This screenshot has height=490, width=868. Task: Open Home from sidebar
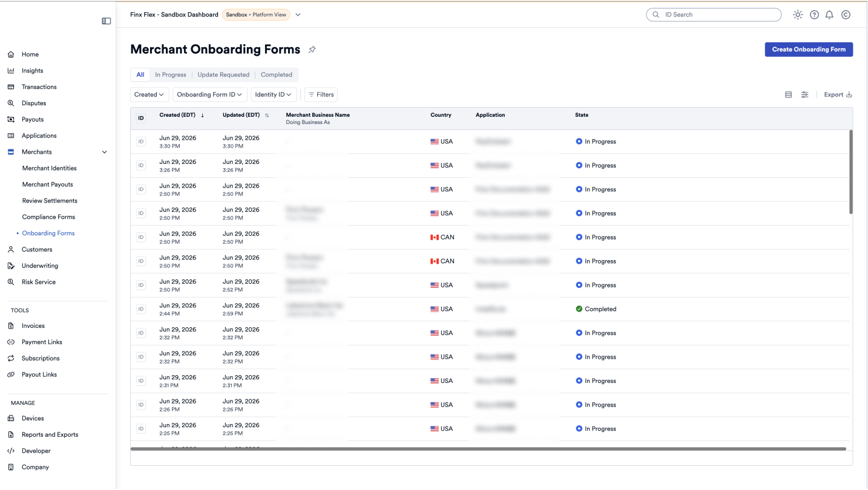point(30,54)
